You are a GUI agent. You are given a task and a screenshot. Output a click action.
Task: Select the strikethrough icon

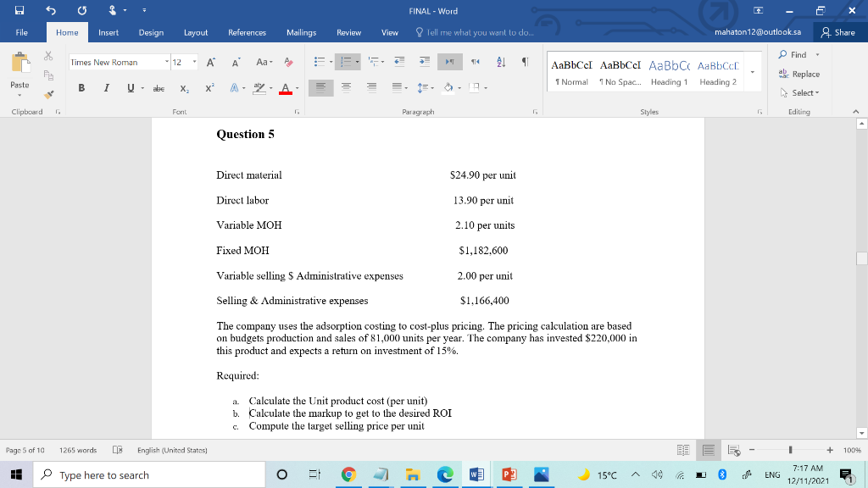[160, 89]
